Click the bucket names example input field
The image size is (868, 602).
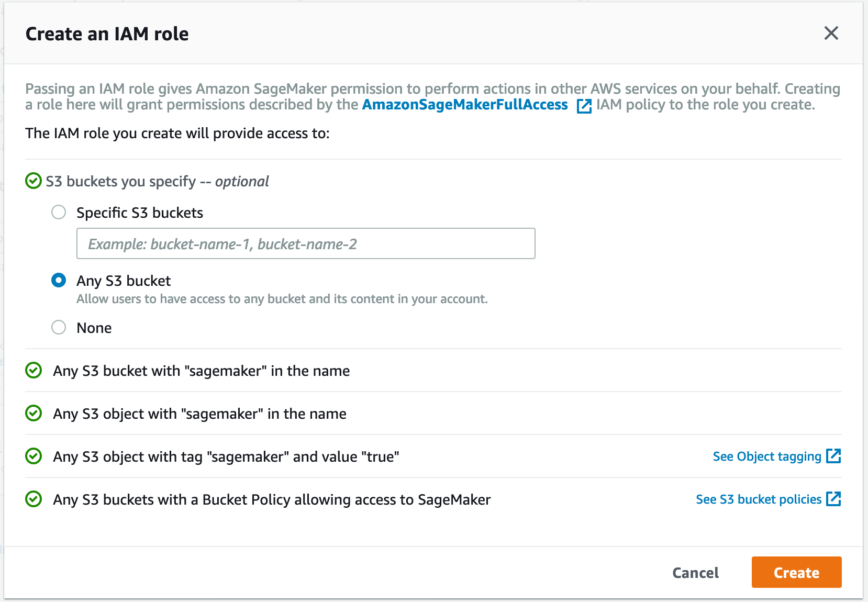pos(306,243)
